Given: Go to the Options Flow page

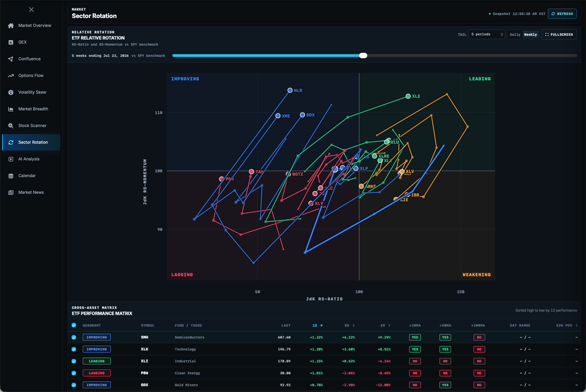Looking at the screenshot, I should (31, 76).
